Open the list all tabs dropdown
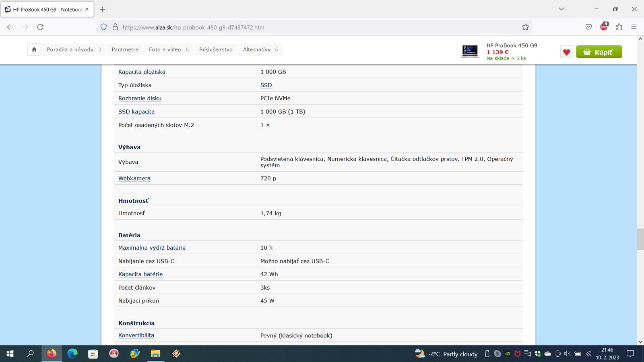 coord(561,9)
